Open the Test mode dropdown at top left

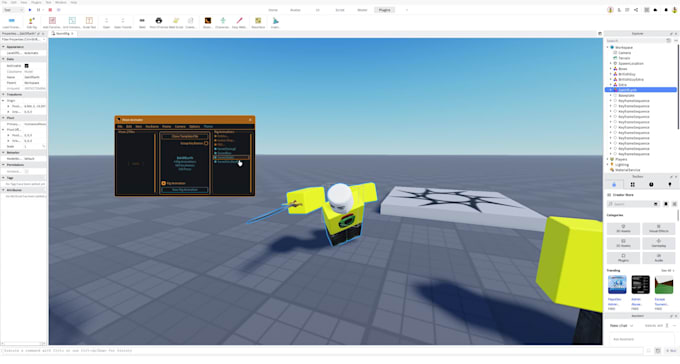coord(13,10)
